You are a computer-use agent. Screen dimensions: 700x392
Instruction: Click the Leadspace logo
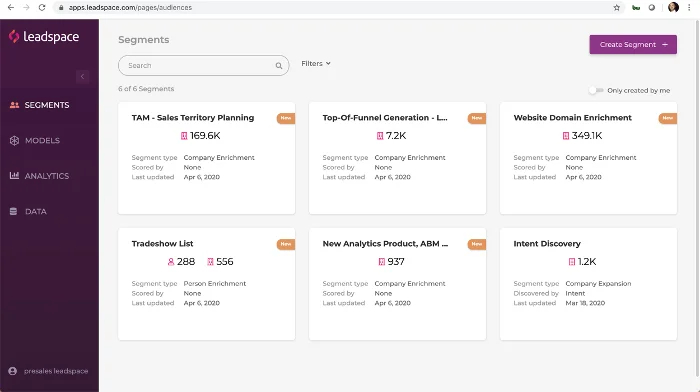click(x=44, y=37)
